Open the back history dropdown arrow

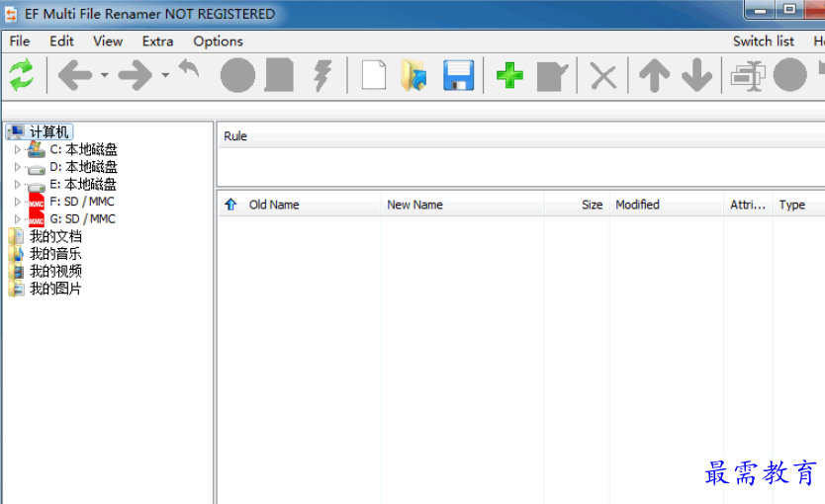click(104, 75)
